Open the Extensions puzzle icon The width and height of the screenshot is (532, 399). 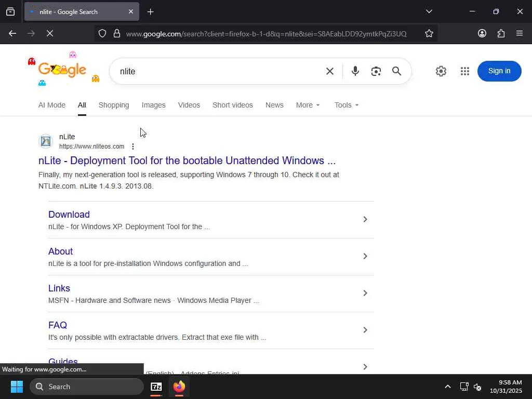point(501,33)
